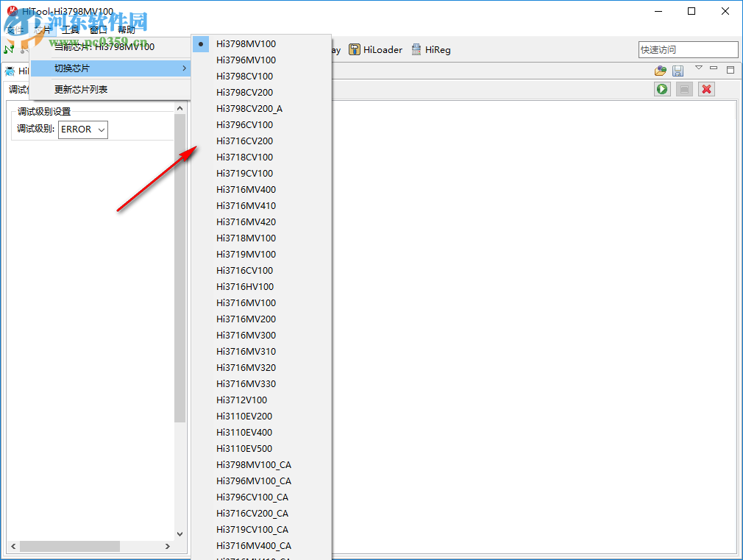Choose Hi3716MV310 from chip list
The image size is (743, 560).
pyautogui.click(x=261, y=351)
